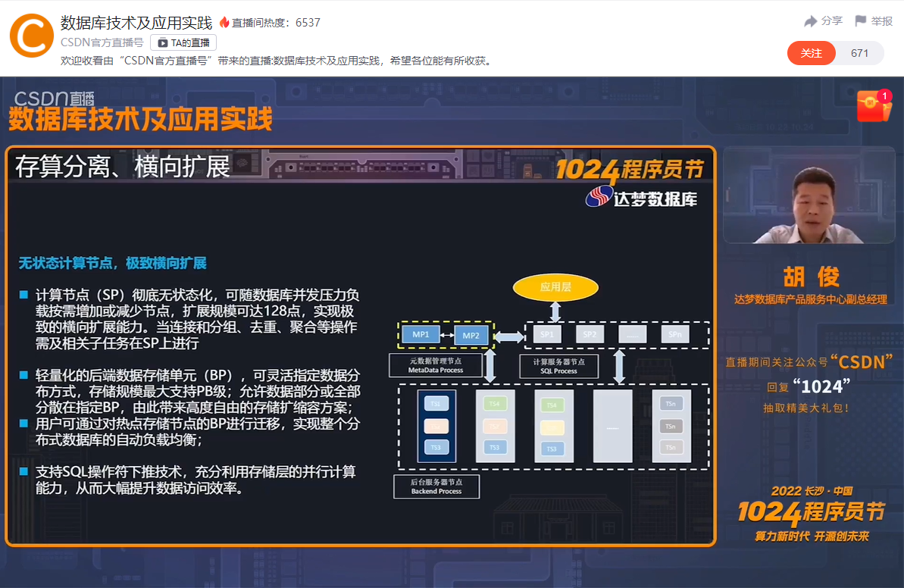Image resolution: width=904 pixels, height=588 pixels.
Task: Open the red envelope gift icon
Action: 874,105
